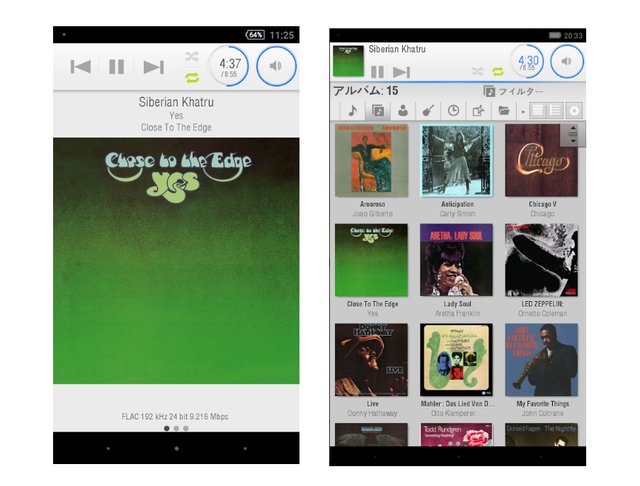Screen dimensions: 640x486
Task: Tap the mini album art in right header
Action: pos(348,61)
